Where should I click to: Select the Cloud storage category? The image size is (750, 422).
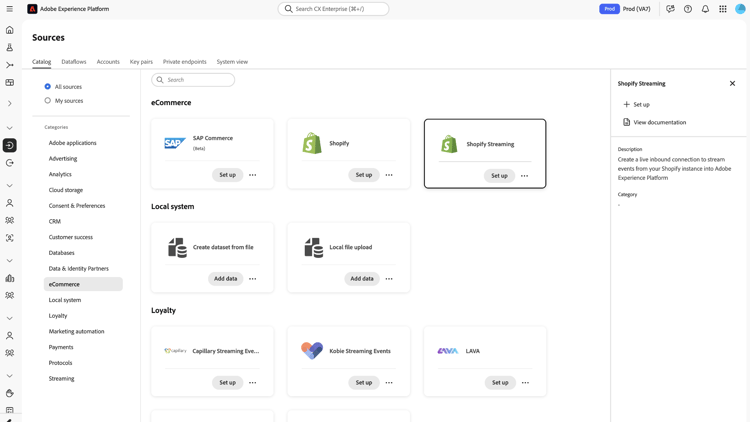click(x=66, y=190)
